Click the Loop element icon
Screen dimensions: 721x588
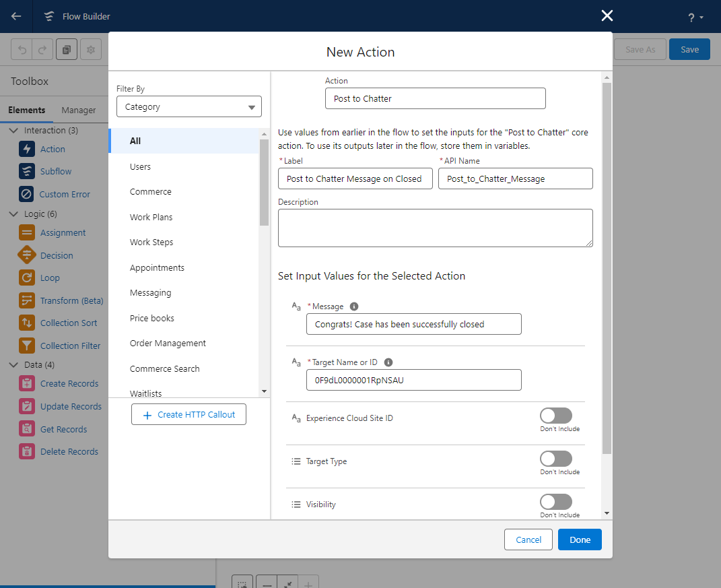coord(27,277)
